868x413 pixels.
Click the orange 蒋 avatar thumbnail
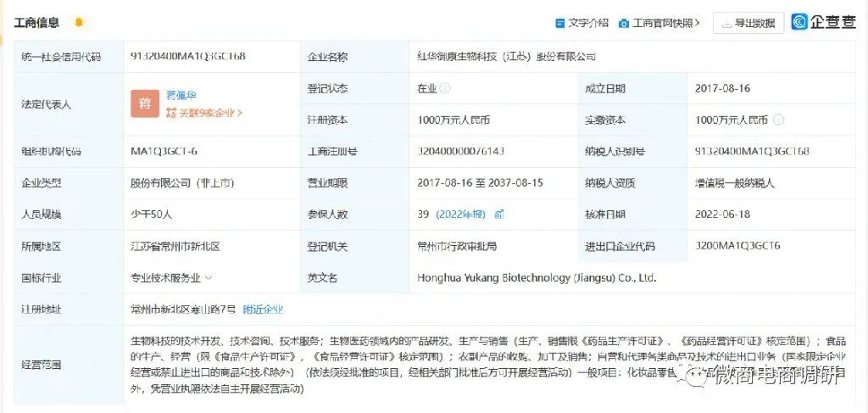point(145,103)
